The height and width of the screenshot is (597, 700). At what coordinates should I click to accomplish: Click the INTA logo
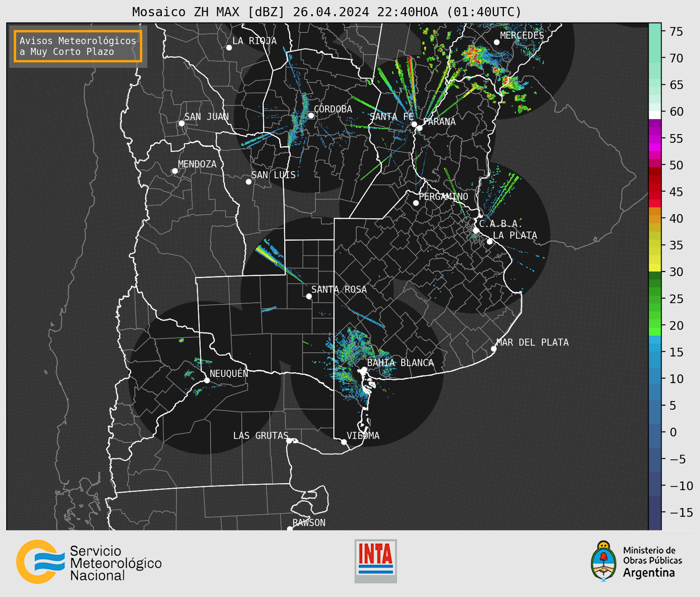point(376,561)
